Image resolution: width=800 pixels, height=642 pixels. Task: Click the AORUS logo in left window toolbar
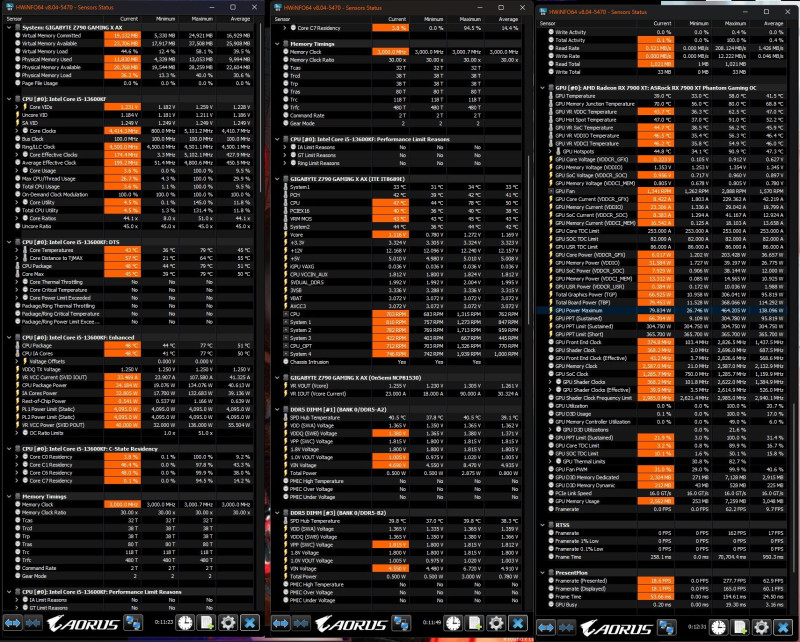[x=83, y=623]
